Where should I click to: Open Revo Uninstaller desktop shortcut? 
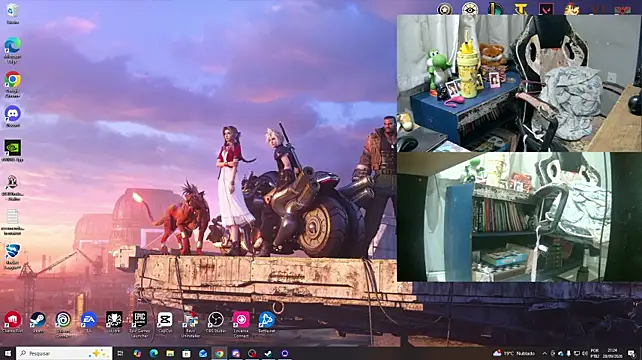click(x=190, y=324)
